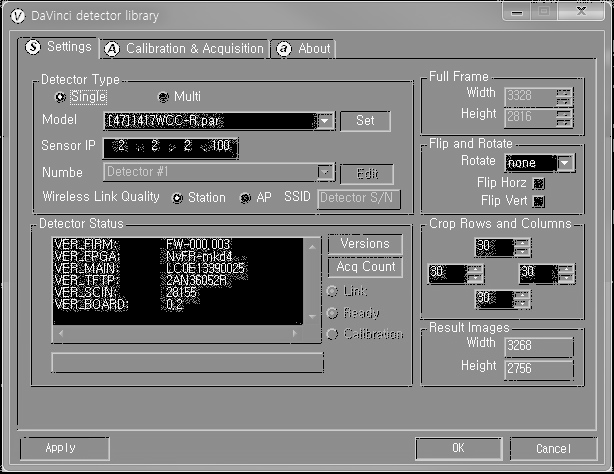Expand the Model dropdown list

coord(325,121)
